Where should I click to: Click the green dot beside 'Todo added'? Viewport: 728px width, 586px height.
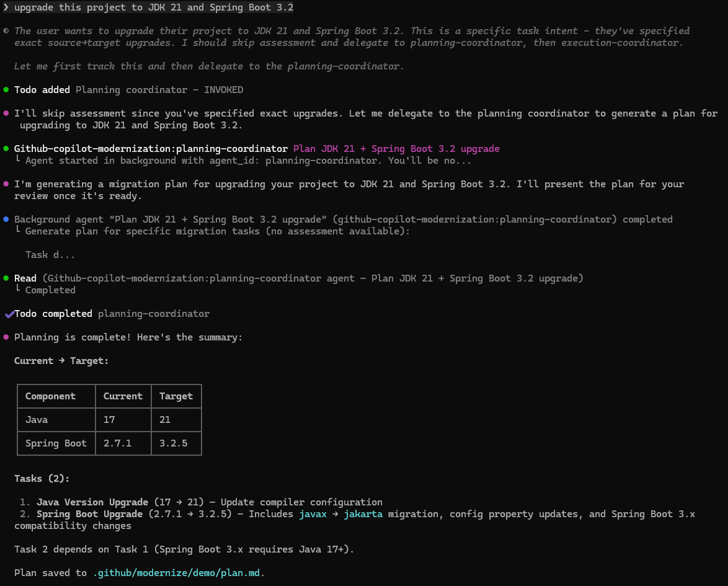pyautogui.click(x=6, y=90)
